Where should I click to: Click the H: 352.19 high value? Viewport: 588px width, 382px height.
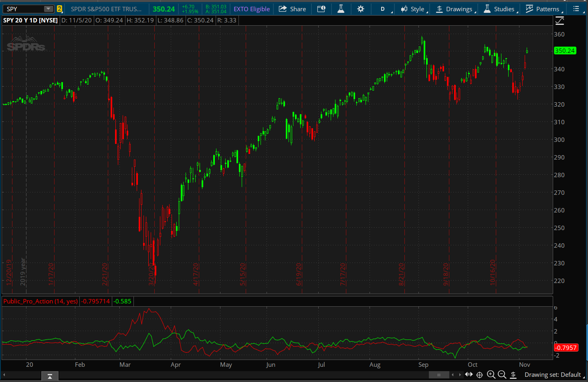point(140,20)
